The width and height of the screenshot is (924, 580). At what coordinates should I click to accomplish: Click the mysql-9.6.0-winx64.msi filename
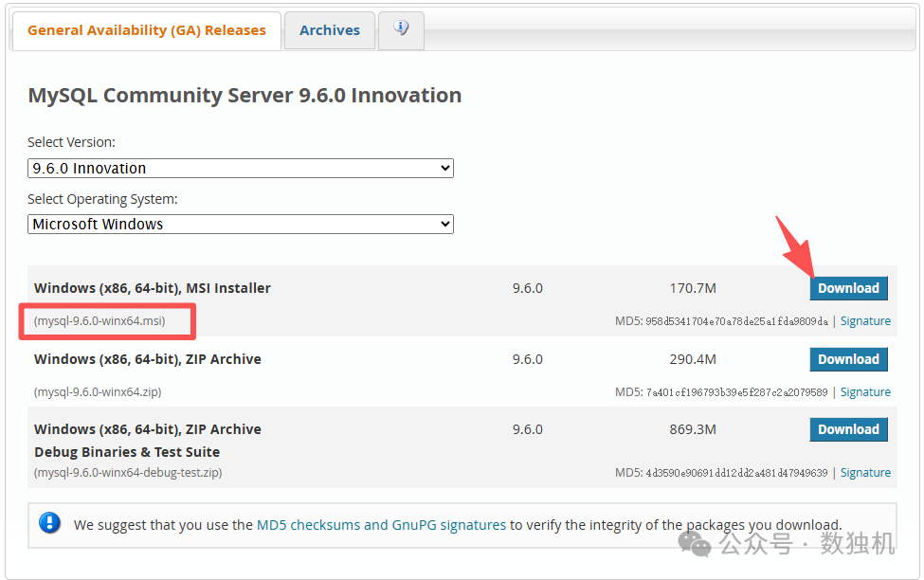100,321
